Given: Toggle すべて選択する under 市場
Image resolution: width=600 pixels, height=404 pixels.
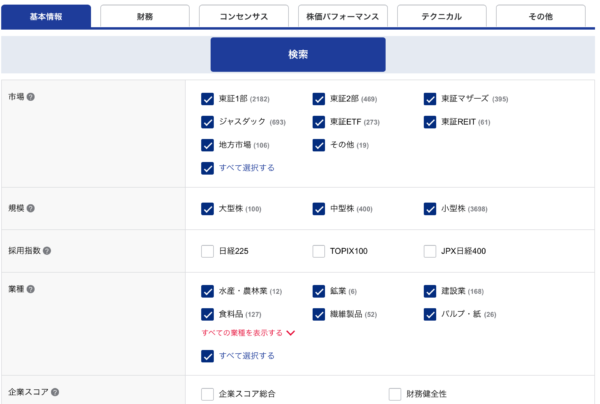Looking at the screenshot, I should click(x=207, y=168).
